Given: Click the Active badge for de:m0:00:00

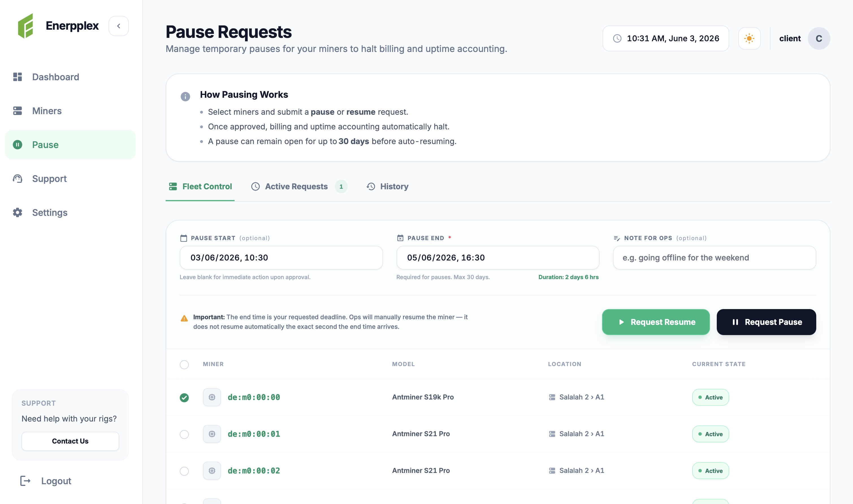Looking at the screenshot, I should [x=710, y=397].
